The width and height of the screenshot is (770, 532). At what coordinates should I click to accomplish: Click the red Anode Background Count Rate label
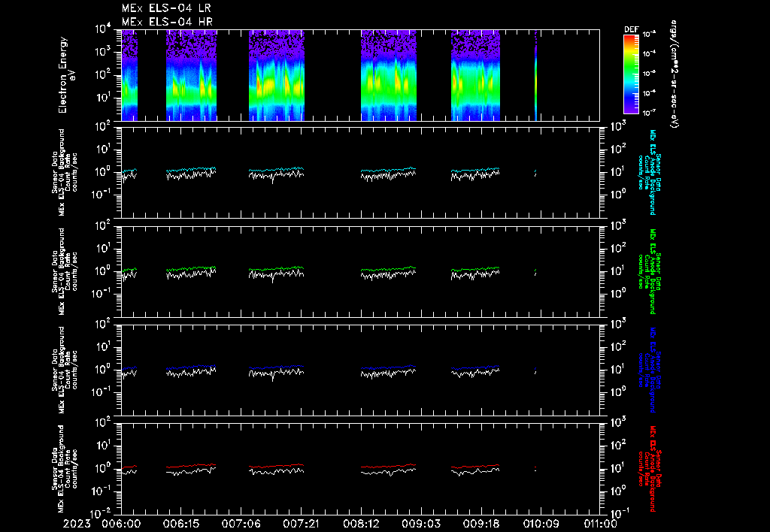[649, 468]
